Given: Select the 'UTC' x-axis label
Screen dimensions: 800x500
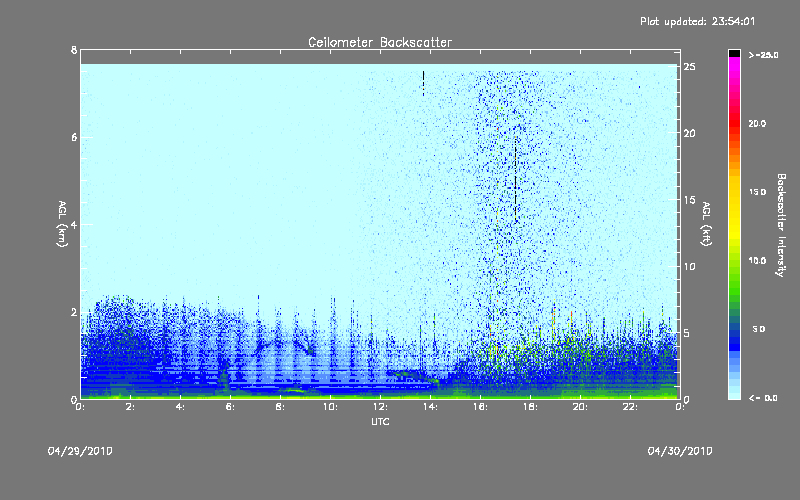Looking at the screenshot, I should pos(380,421).
